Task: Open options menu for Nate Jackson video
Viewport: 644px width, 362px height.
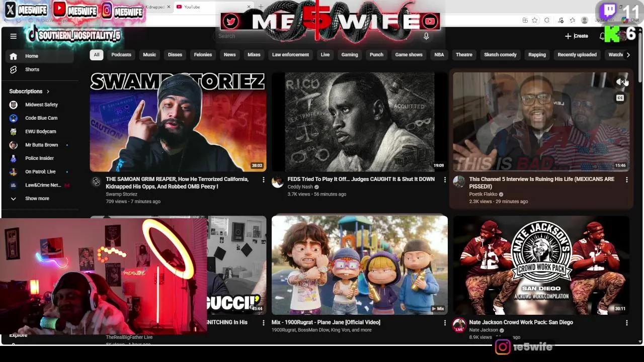Action: coord(626,323)
